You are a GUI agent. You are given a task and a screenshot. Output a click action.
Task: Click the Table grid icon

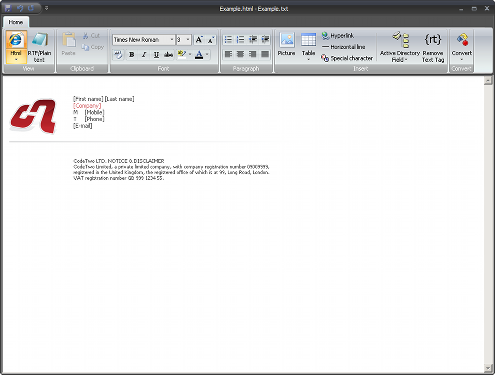click(x=308, y=40)
